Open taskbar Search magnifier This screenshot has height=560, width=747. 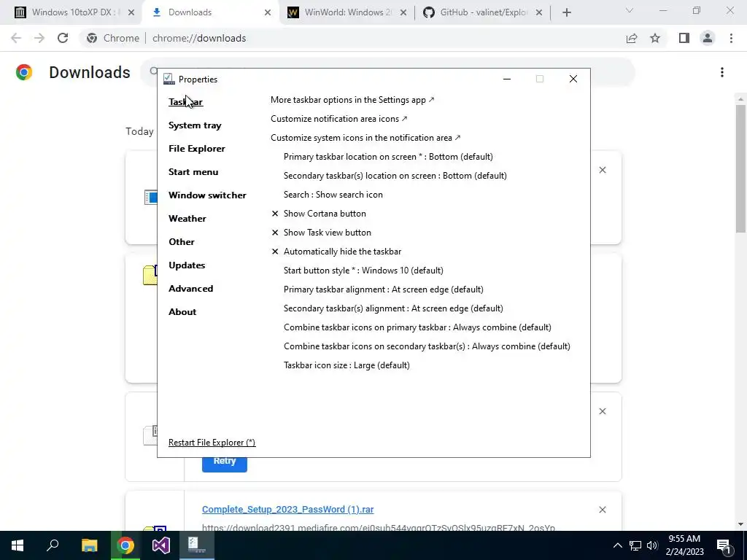(53, 545)
